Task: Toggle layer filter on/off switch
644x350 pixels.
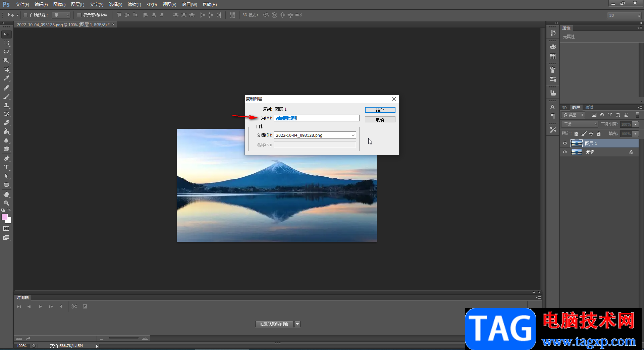Action: pos(637,115)
